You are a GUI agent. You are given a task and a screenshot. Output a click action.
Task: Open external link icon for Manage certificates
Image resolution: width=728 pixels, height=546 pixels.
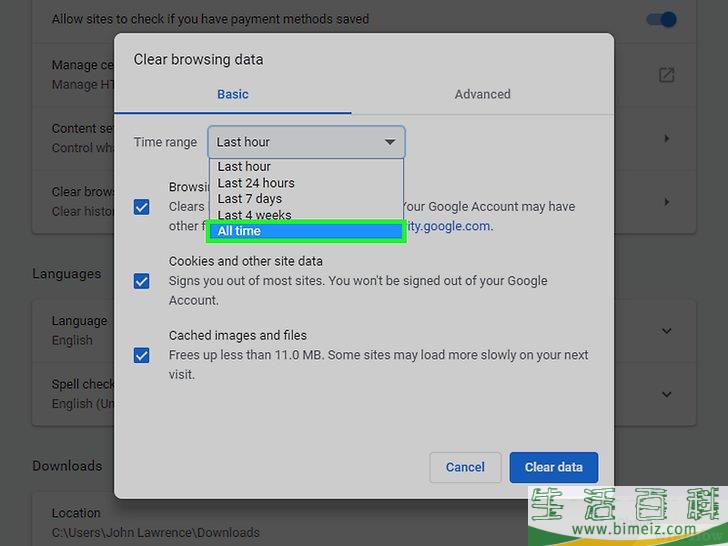pyautogui.click(x=666, y=75)
